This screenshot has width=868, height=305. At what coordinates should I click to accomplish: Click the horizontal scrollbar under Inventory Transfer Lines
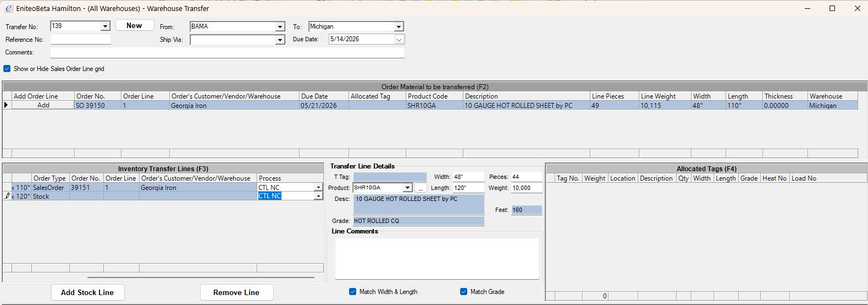tap(201, 277)
